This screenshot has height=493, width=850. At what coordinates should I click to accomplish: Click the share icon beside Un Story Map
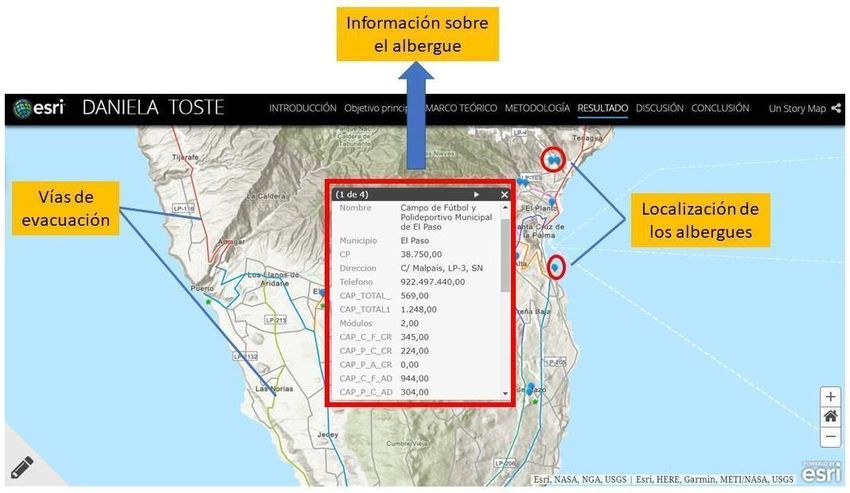835,108
